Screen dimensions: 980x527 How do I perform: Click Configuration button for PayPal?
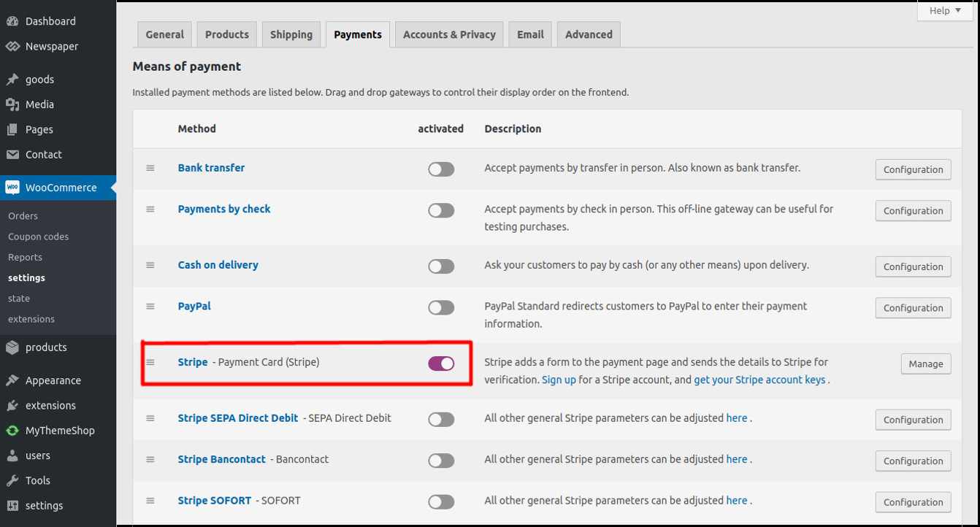[913, 307]
